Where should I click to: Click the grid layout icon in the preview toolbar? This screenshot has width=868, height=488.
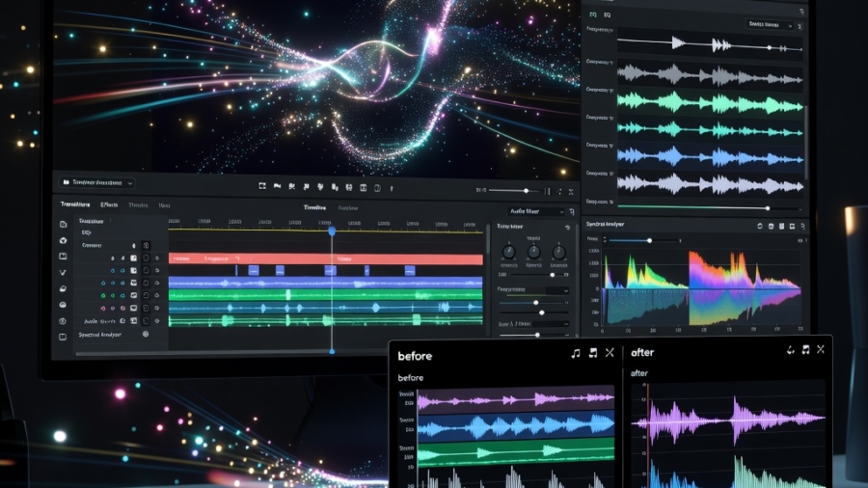[x=364, y=188]
